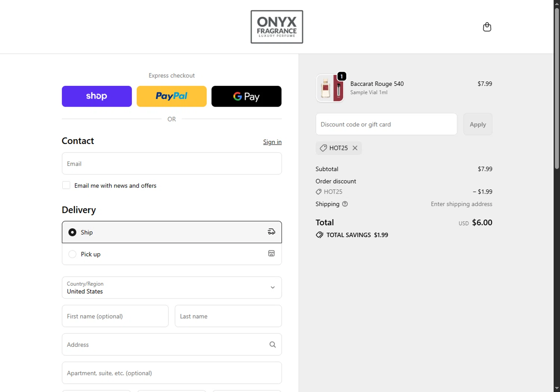Open the Sign in link

[x=272, y=142]
